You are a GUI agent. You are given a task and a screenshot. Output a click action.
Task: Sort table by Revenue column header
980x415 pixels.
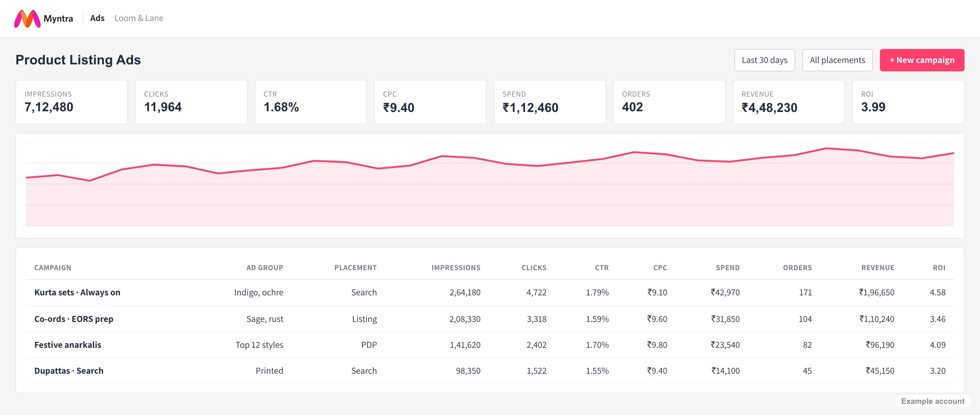(878, 267)
